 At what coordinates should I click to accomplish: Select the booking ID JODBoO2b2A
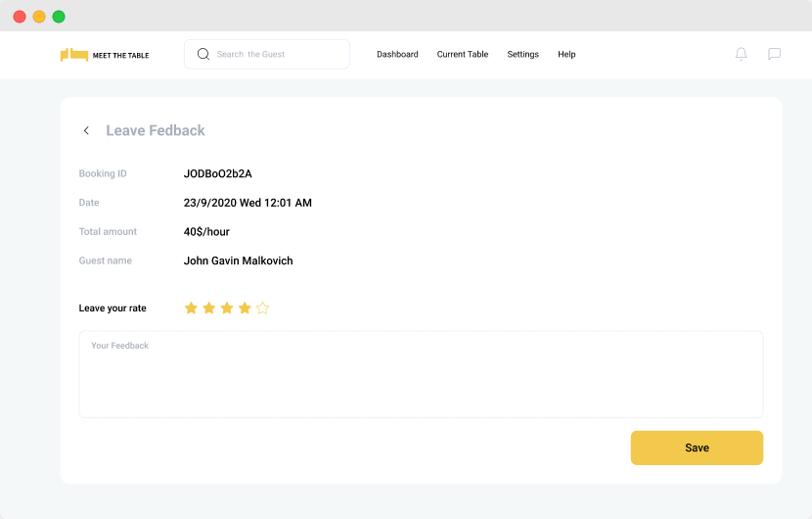coord(217,173)
